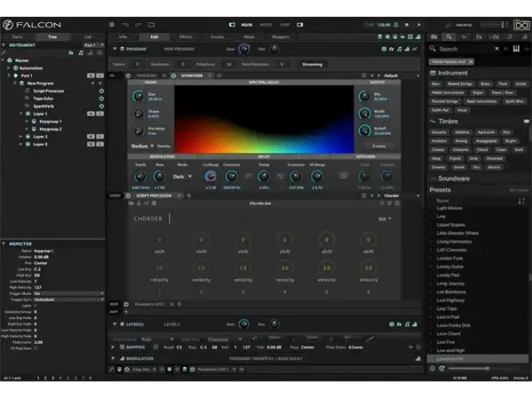Click the UVI logo icon
Screen dimensions: 532x399
point(521,25)
